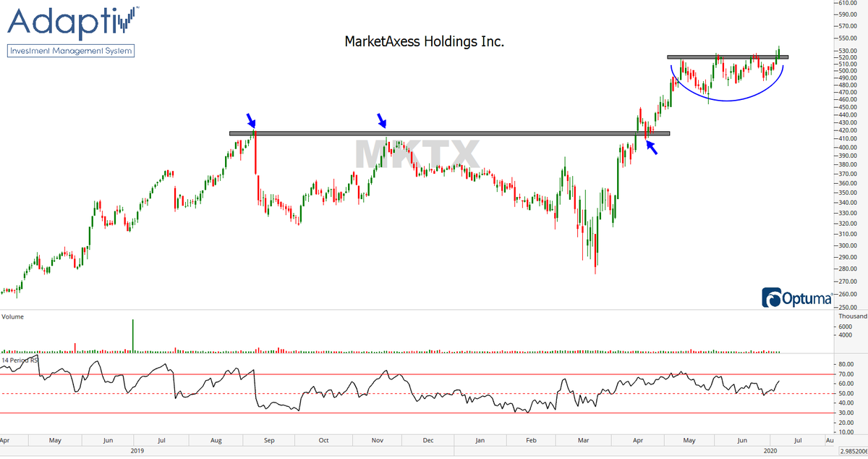
Task: Click the Oct month label
Action: pos(323,439)
